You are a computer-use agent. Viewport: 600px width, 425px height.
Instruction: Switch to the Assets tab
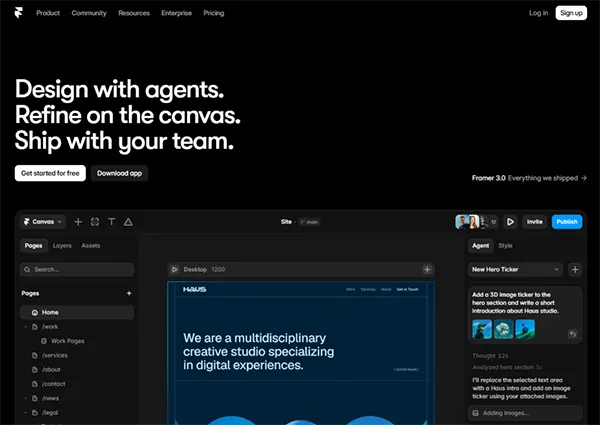[91, 246]
